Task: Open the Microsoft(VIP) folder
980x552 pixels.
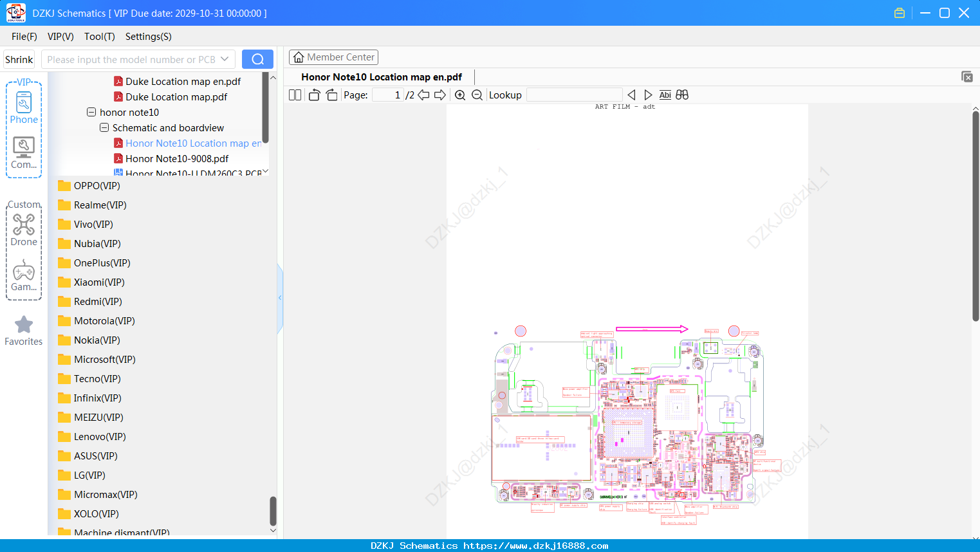Action: click(97, 359)
